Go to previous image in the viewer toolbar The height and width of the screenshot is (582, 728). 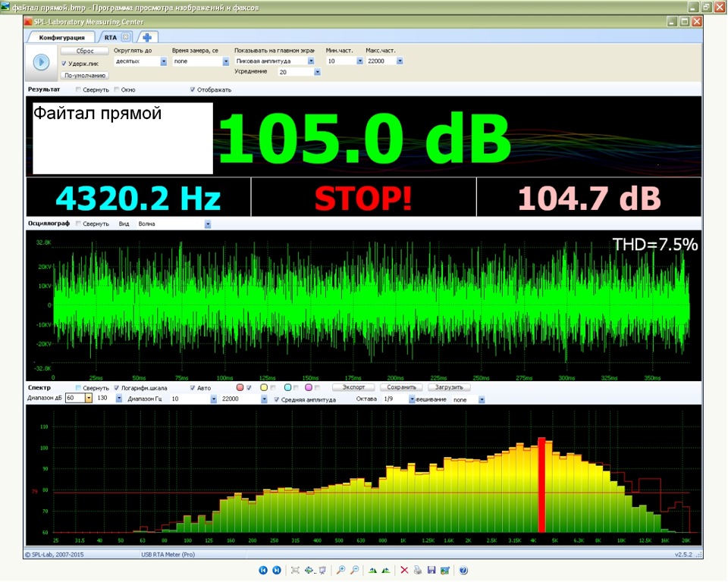click(x=263, y=570)
